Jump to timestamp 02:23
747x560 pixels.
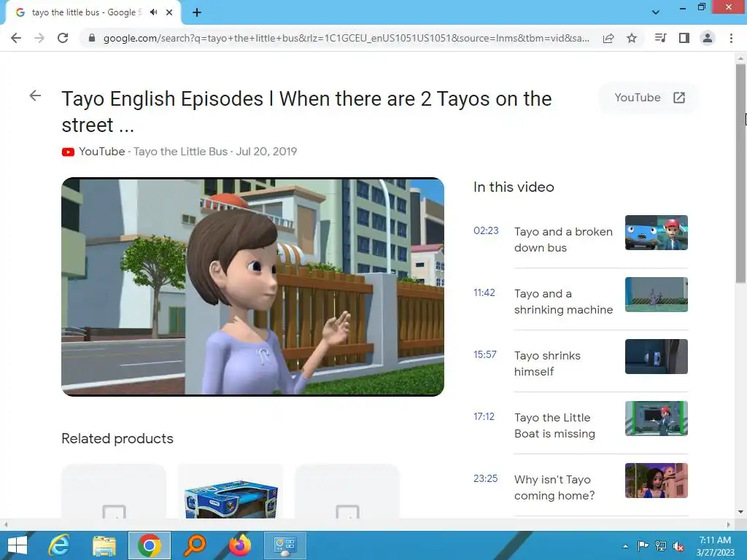tap(486, 230)
